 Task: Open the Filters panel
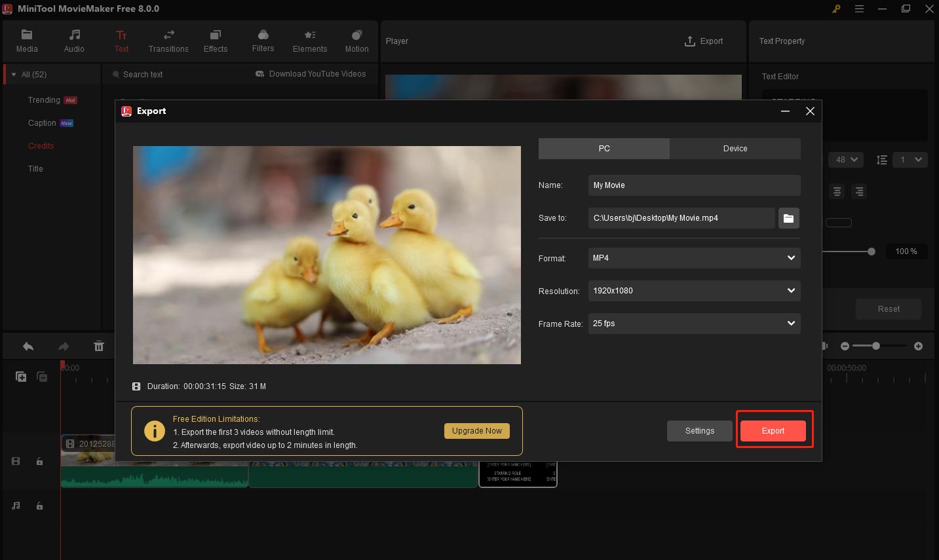pos(263,41)
